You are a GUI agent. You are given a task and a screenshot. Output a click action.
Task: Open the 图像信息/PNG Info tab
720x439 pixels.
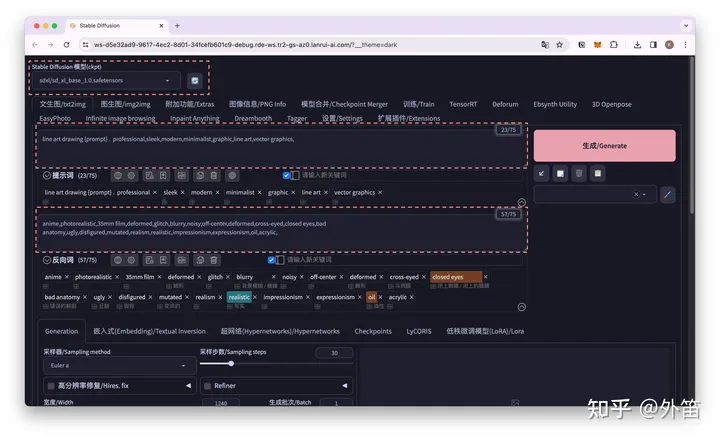click(x=257, y=104)
